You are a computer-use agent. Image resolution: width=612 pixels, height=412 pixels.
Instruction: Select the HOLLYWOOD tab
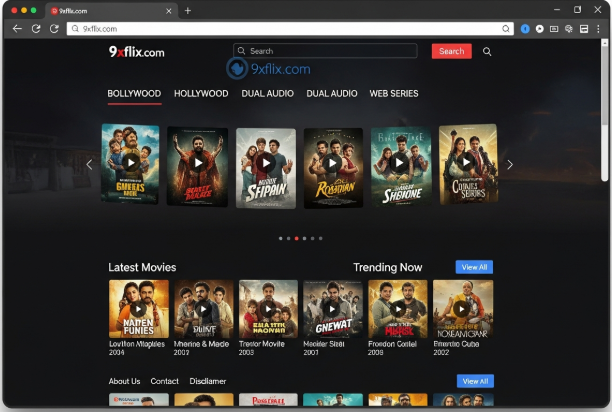pos(201,94)
